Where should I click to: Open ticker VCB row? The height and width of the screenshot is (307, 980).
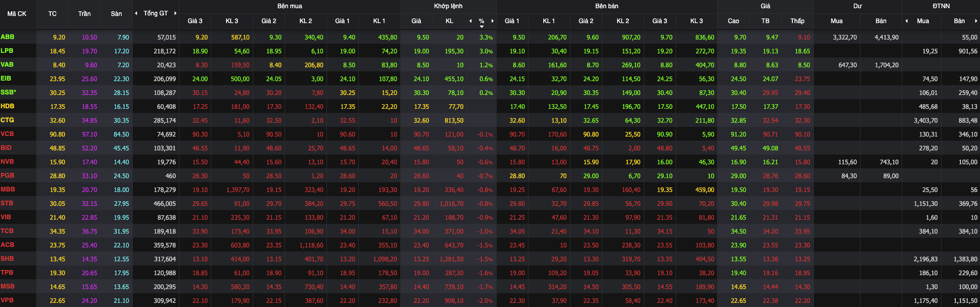[x=8, y=134]
